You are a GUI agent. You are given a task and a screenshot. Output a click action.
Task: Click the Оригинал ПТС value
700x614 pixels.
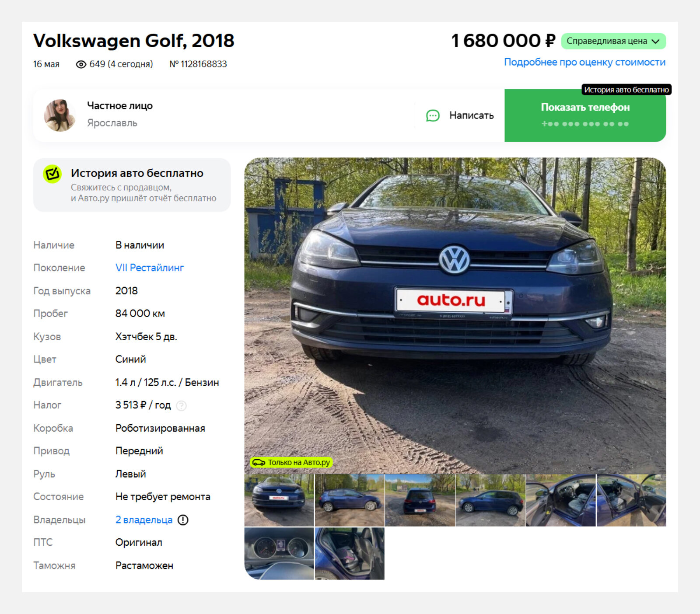[x=139, y=543]
